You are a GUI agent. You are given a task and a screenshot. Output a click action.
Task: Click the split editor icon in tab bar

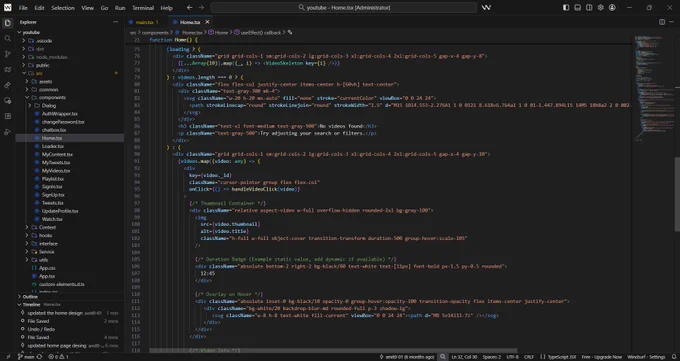[662, 22]
